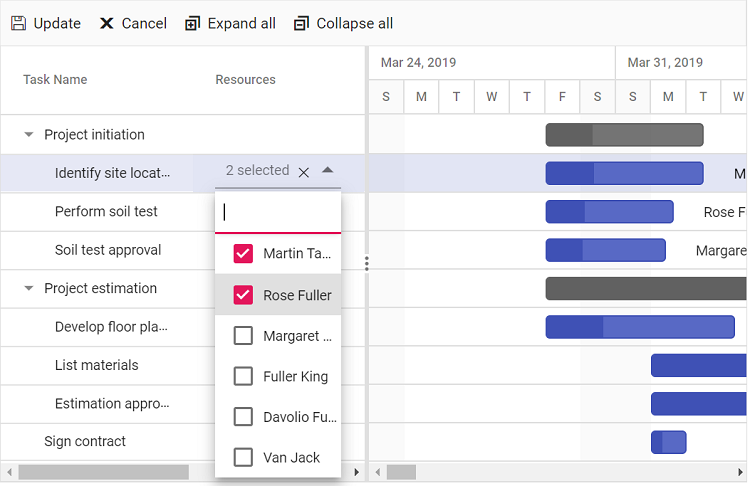
Task: Click the Mar 31, 2019 week header
Action: coord(665,63)
